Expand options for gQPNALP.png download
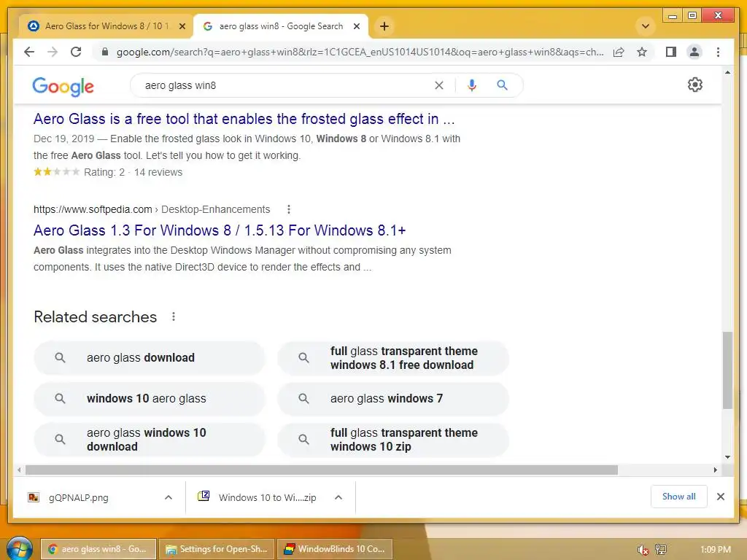The width and height of the screenshot is (747, 560). (169, 497)
